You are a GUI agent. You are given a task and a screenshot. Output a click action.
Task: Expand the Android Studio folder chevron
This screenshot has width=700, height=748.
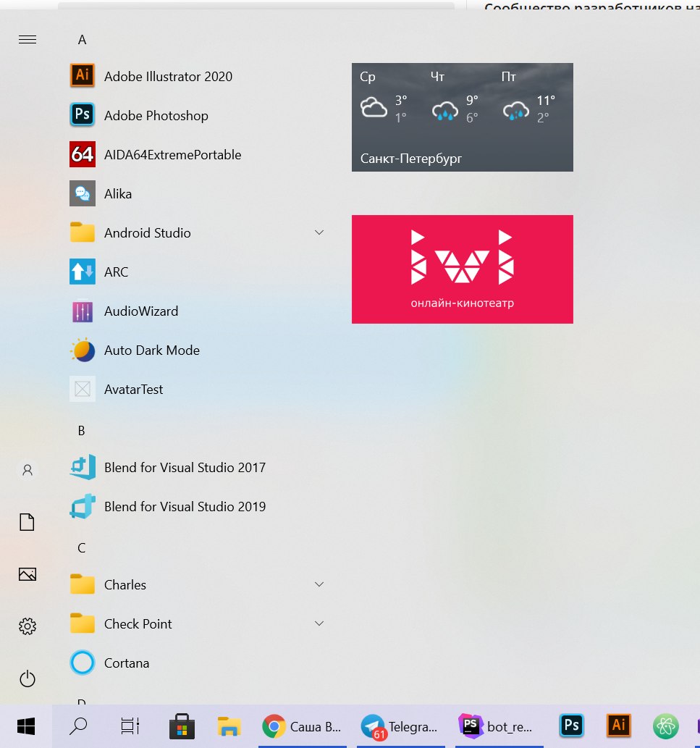tap(319, 232)
